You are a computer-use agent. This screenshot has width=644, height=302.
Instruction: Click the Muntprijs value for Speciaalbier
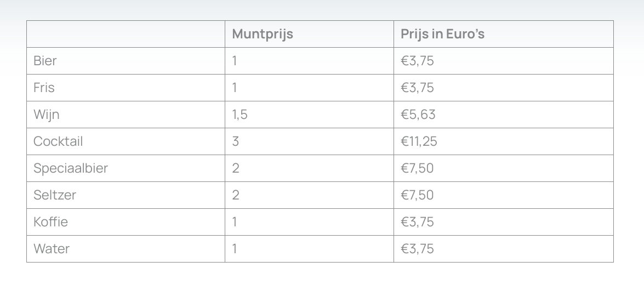coord(236,168)
